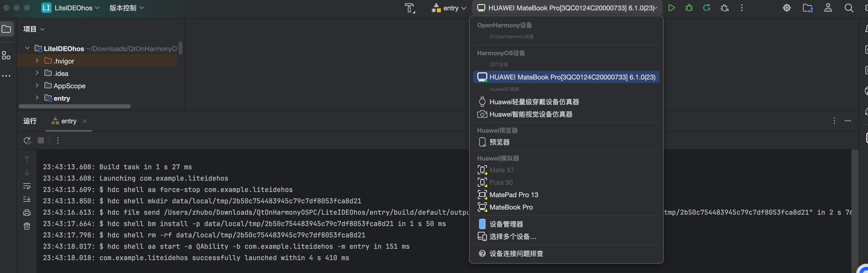Click the gear-like icon left of the folder icon

coord(787,8)
